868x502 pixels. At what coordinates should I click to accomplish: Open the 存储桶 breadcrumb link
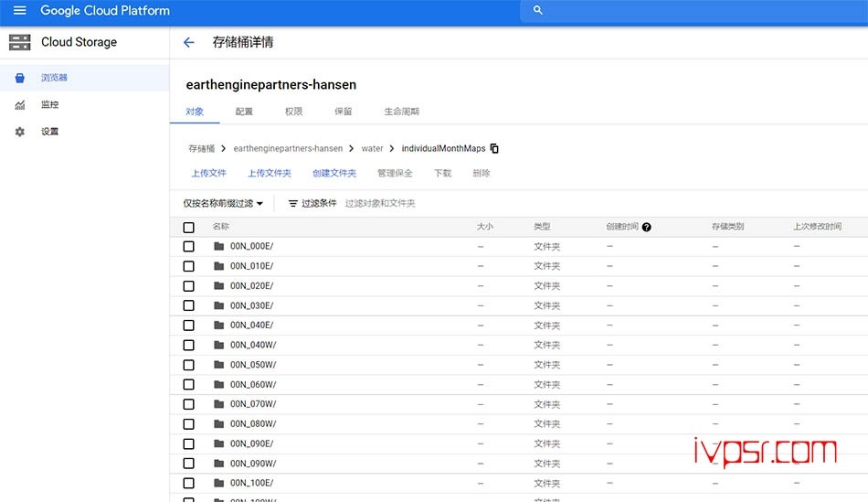tap(202, 148)
